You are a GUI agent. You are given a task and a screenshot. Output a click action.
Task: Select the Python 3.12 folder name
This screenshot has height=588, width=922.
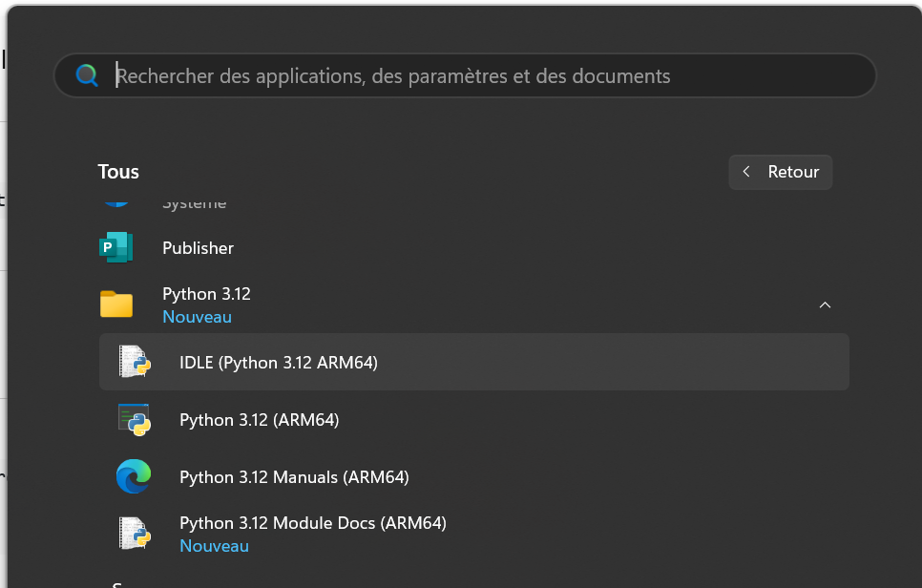pos(206,294)
